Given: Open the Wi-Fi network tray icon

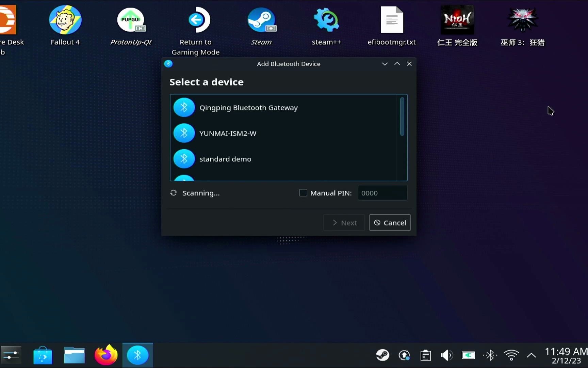Looking at the screenshot, I should click(x=511, y=355).
